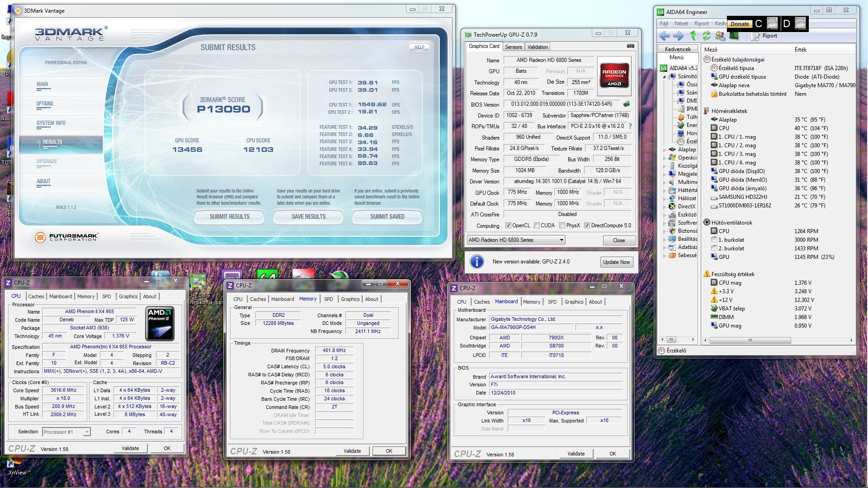The image size is (868, 488).
Task: Open the Graphics tab in CPU-Z Mainboard window
Action: [574, 302]
